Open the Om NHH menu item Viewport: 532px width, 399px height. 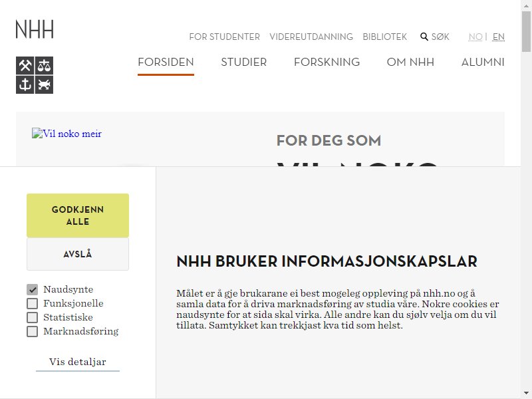pos(410,62)
